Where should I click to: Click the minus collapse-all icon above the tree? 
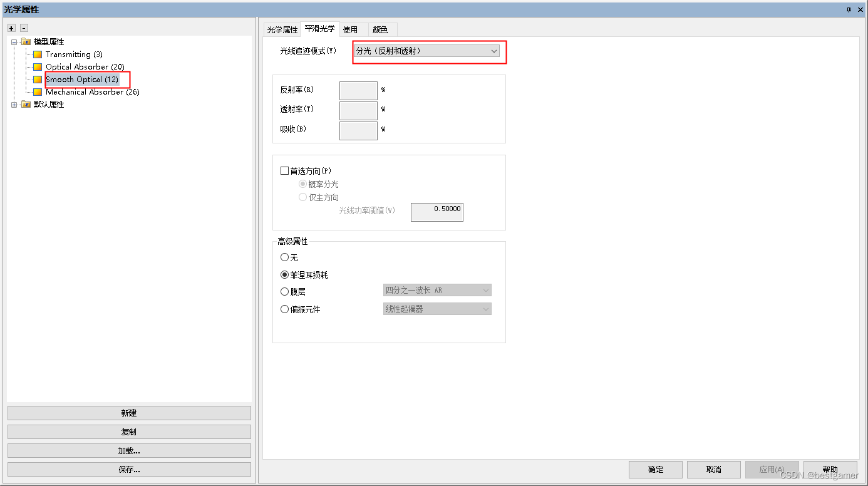[x=23, y=28]
